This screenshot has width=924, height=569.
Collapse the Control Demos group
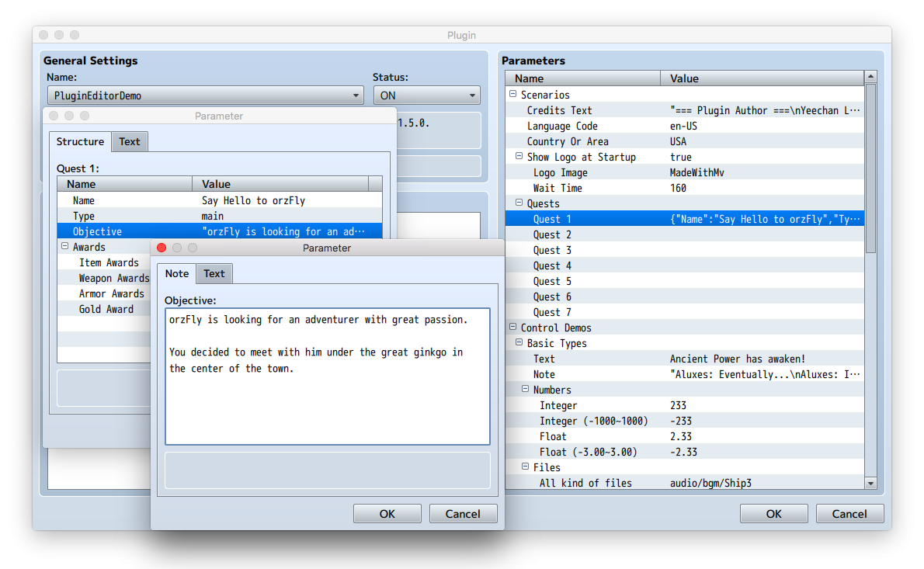[x=512, y=327]
